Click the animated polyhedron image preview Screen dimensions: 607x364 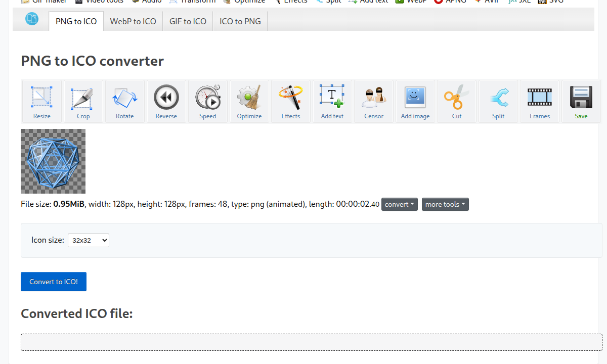(x=53, y=161)
